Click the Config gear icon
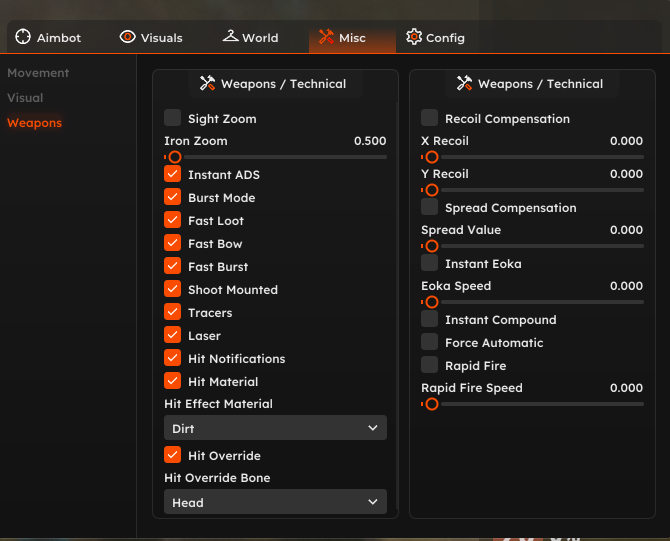Image resolution: width=670 pixels, height=541 pixels. [414, 37]
